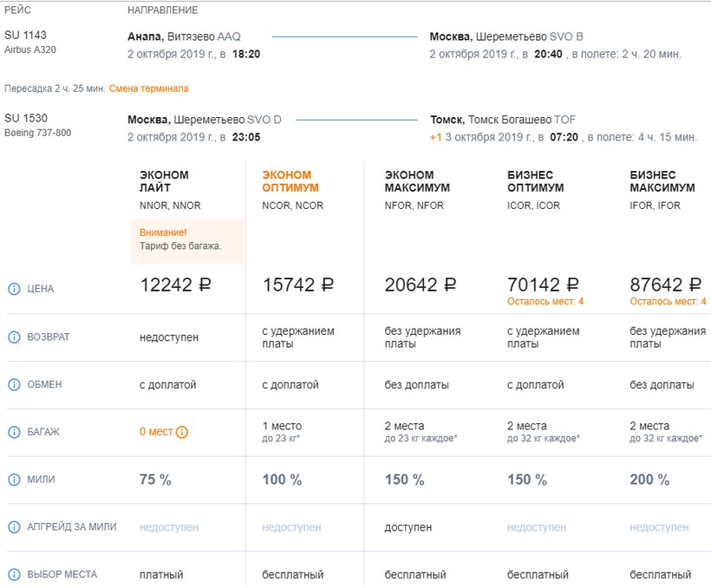The height and width of the screenshot is (588, 711).
Task: Click the info icon next to ОБМЕН
Action: (x=14, y=384)
